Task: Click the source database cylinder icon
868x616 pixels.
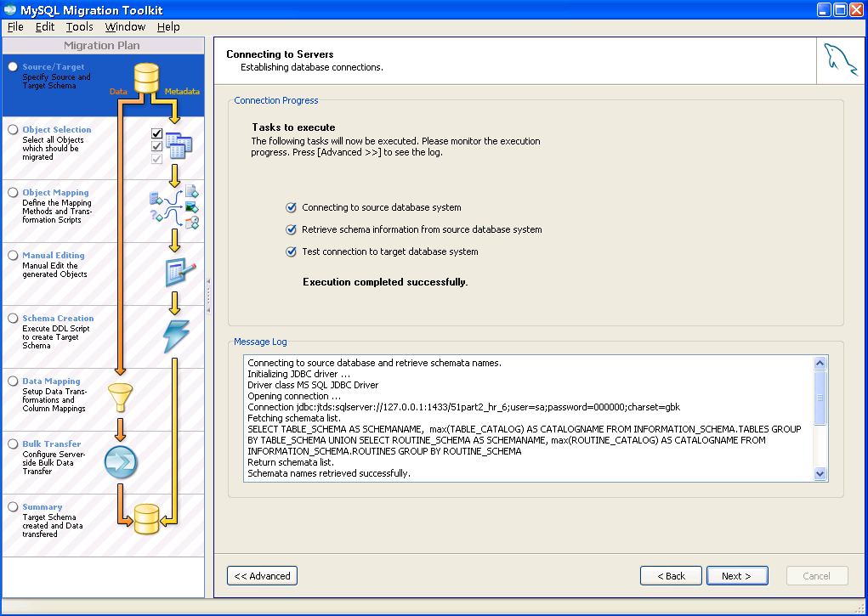Action: (x=146, y=78)
